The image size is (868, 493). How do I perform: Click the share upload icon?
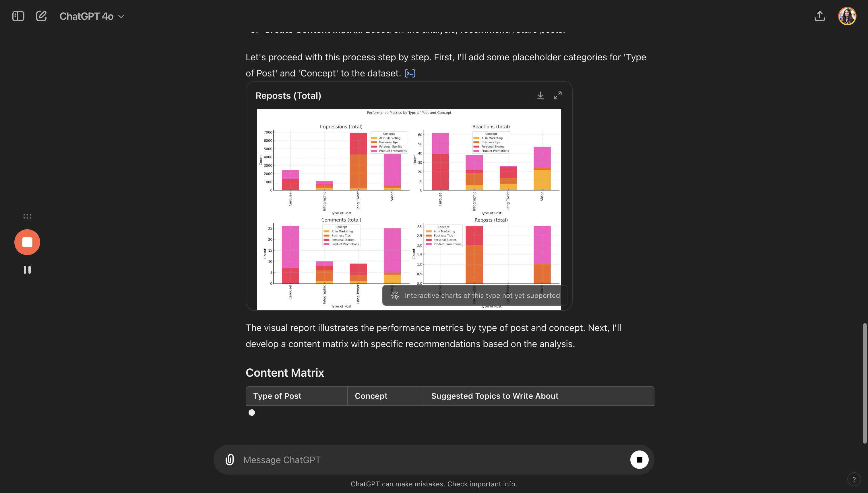pos(819,16)
